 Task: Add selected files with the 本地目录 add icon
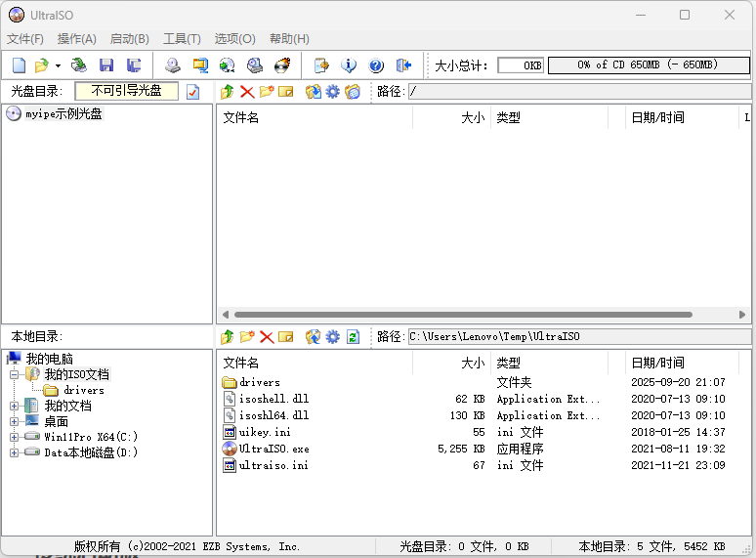point(314,336)
